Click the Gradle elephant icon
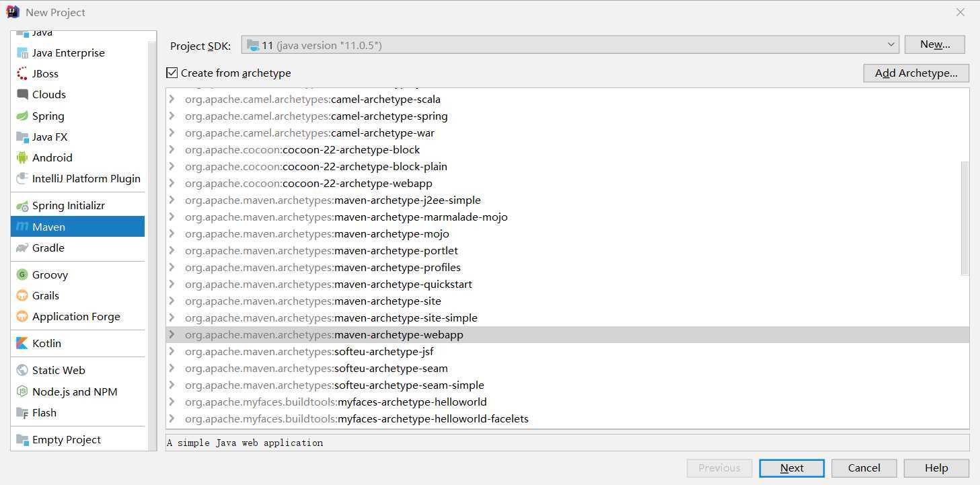The height and width of the screenshot is (485, 980). coord(22,248)
